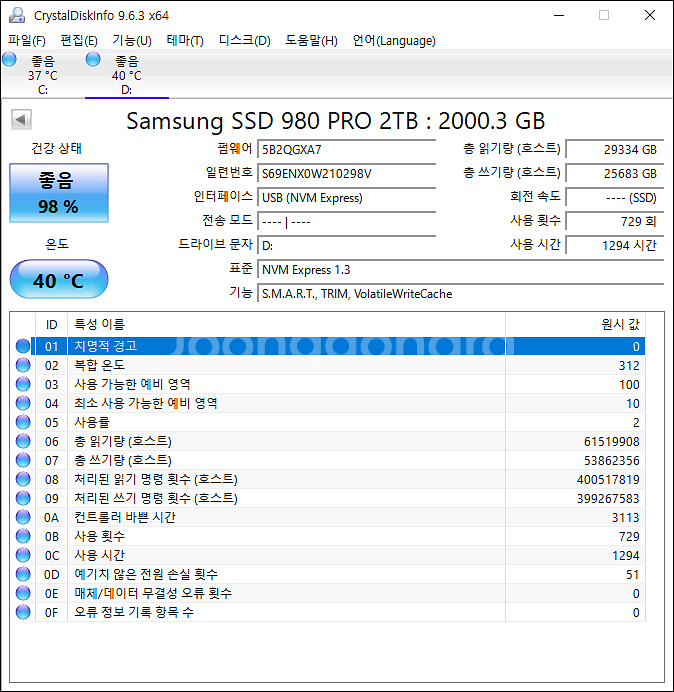Click the standard field NVM Express 1.3
Image resolution: width=674 pixels, height=692 pixels.
tap(461, 270)
